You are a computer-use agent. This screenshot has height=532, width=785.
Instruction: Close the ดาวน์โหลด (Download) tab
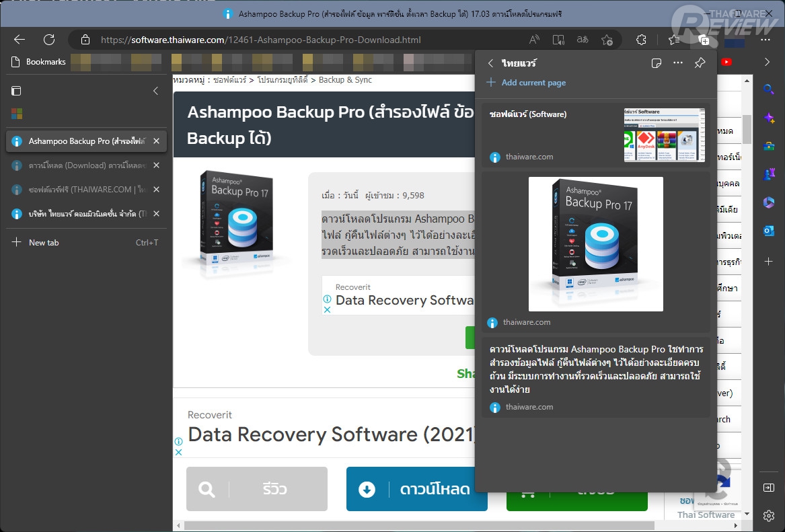(x=156, y=165)
